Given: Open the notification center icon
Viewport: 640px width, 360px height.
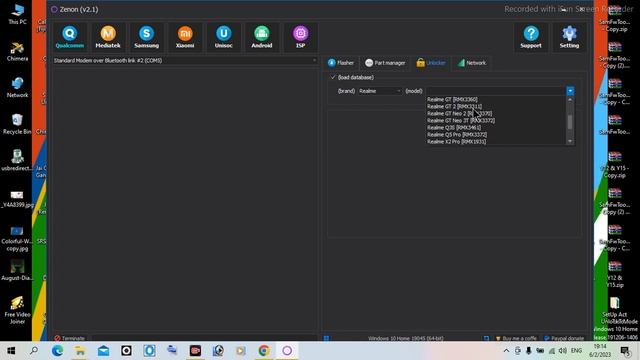Looking at the screenshot, I should 625,351.
